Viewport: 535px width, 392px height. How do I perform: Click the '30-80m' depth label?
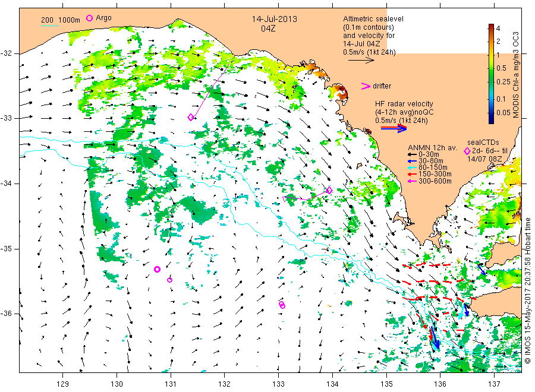click(431, 161)
